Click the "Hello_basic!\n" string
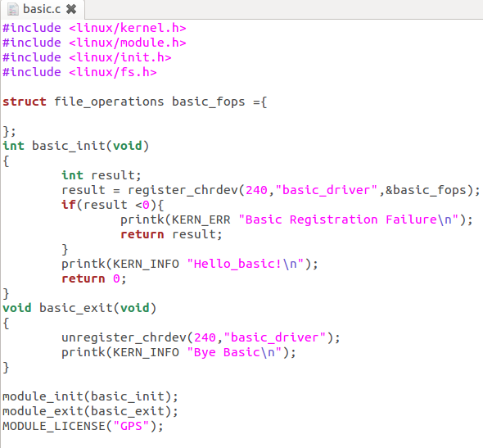This screenshot has height=448, width=483. [x=246, y=264]
